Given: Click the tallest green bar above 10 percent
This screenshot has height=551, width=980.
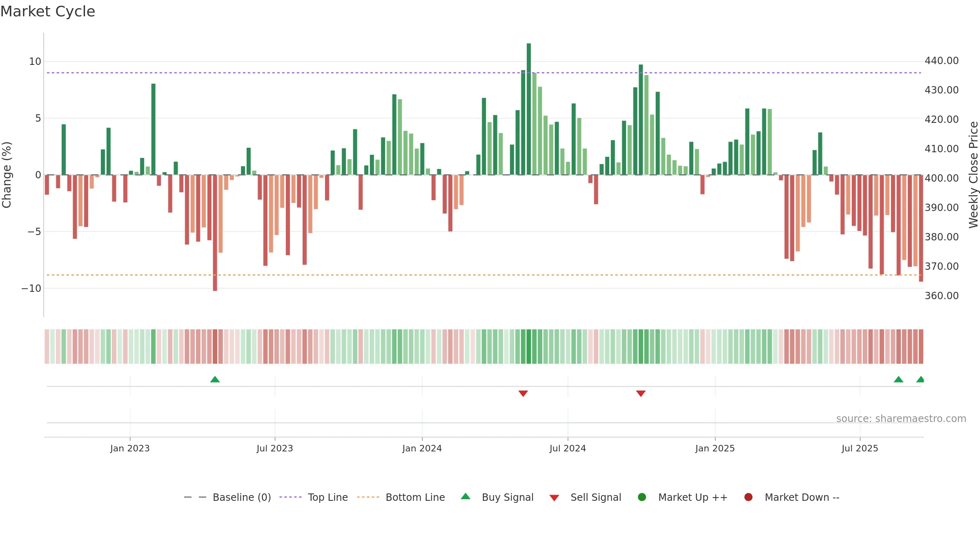Looking at the screenshot, I should [529, 109].
